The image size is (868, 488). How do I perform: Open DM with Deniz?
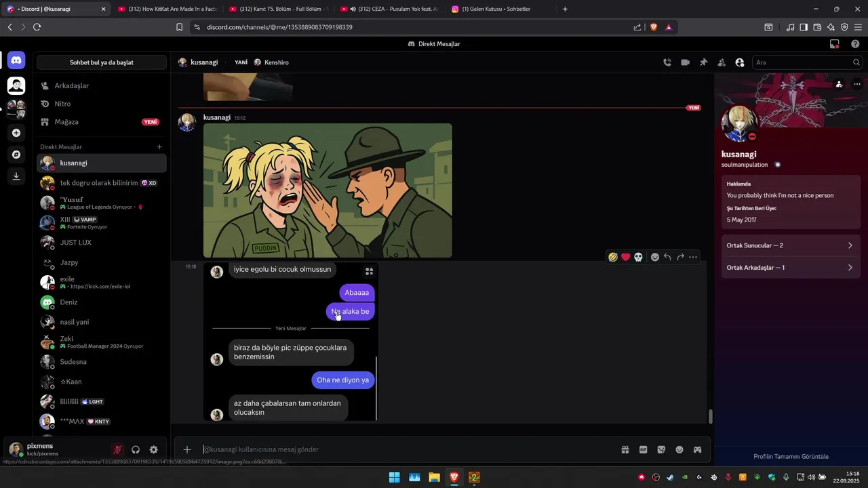[x=102, y=302]
